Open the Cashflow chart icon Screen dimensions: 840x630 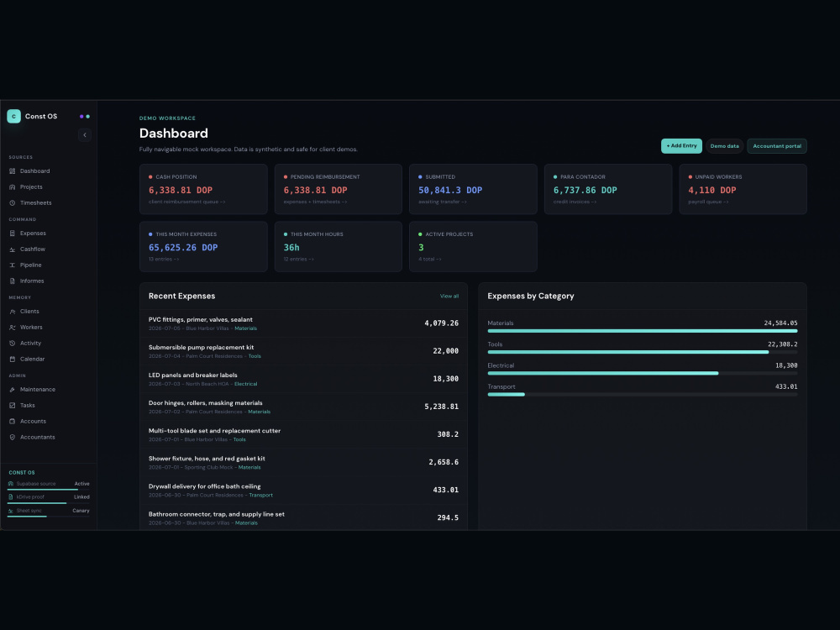(x=13, y=249)
